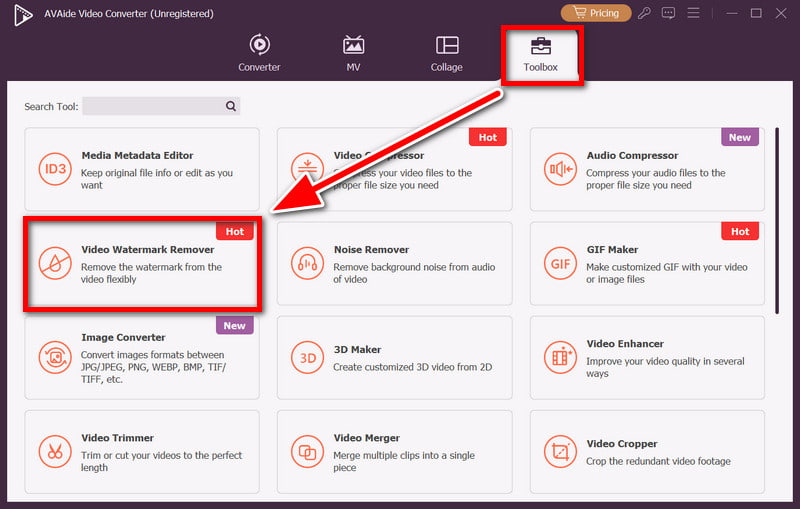Click the Video Compressor icon
This screenshot has height=509, width=800.
click(x=306, y=166)
